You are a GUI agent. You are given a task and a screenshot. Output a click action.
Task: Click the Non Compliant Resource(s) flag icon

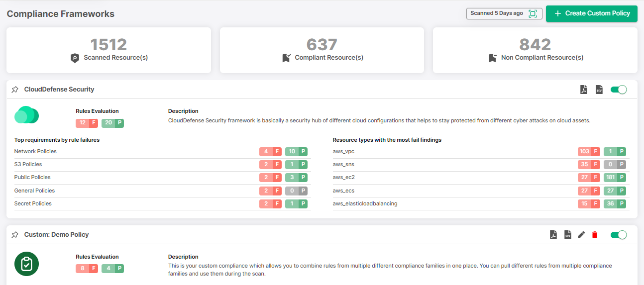[493, 58]
